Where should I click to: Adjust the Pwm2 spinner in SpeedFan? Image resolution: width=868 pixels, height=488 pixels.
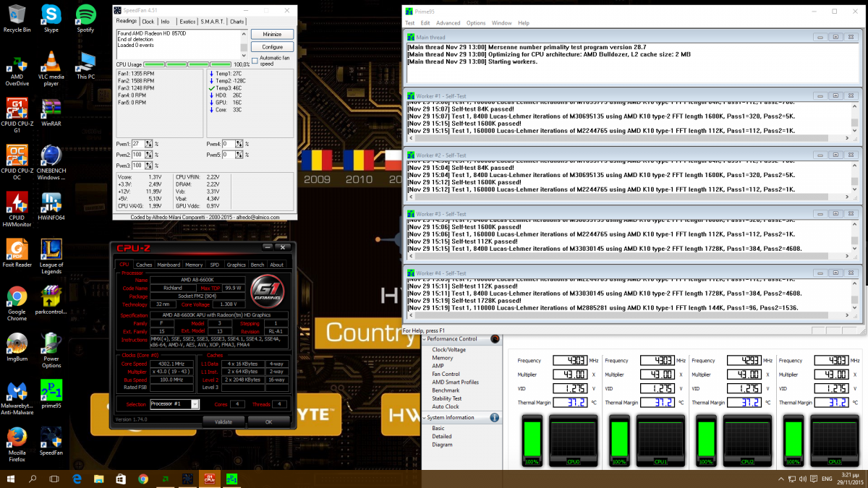[x=150, y=155]
